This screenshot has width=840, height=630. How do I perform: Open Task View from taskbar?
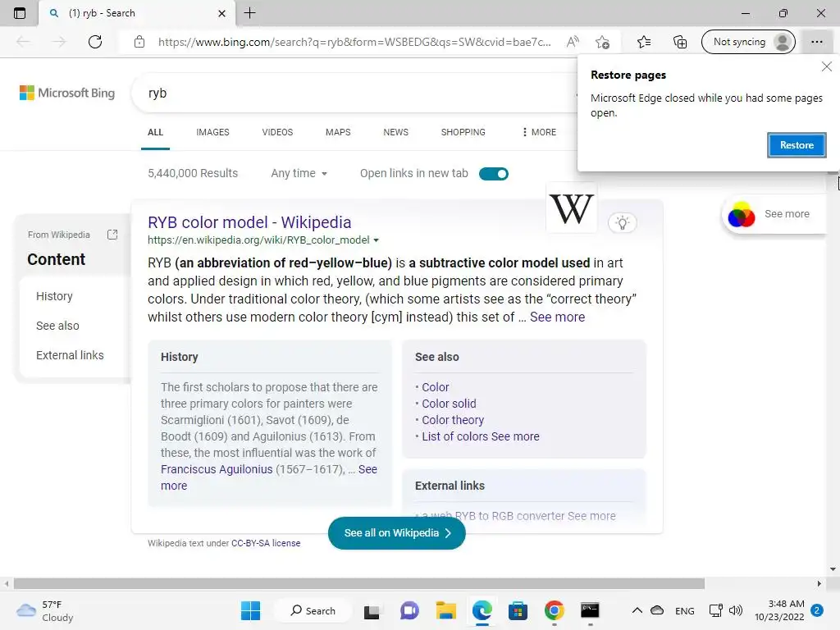click(372, 610)
